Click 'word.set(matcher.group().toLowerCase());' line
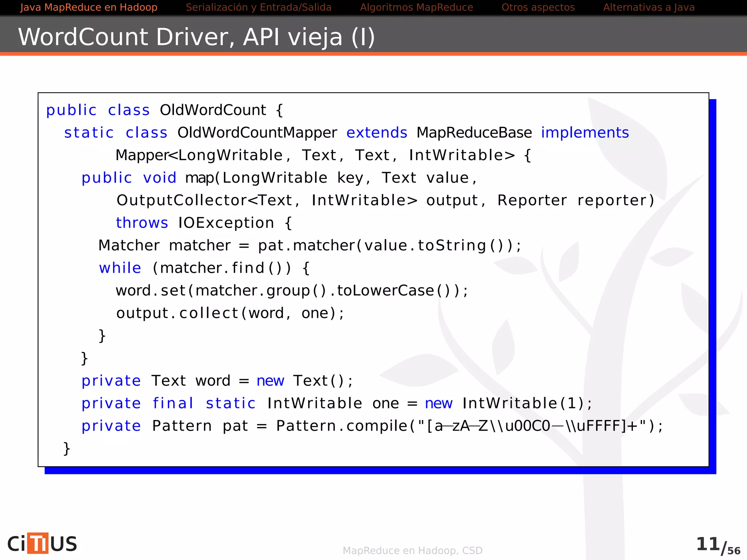Image resolution: width=747 pixels, height=560 pixels. coord(292,291)
